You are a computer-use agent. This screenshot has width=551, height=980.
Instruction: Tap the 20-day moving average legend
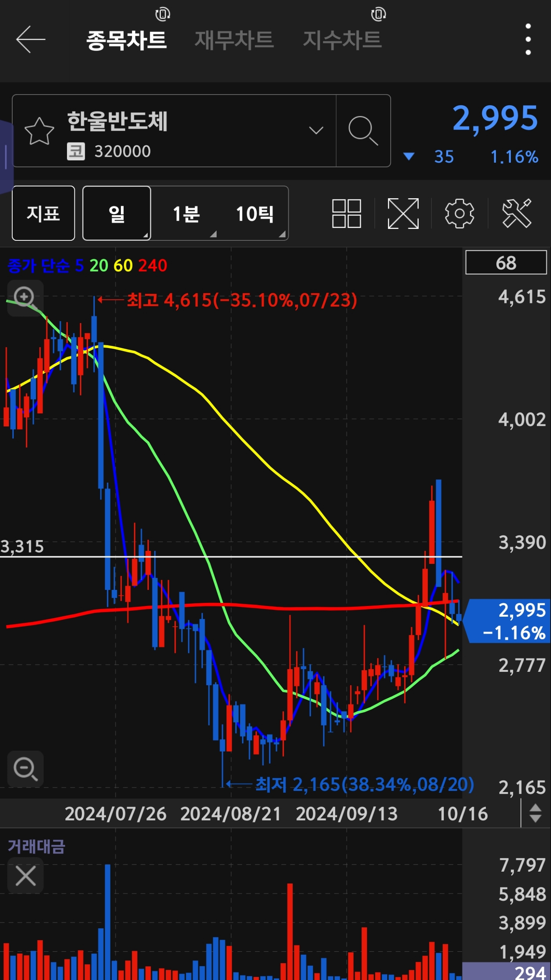pyautogui.click(x=99, y=266)
